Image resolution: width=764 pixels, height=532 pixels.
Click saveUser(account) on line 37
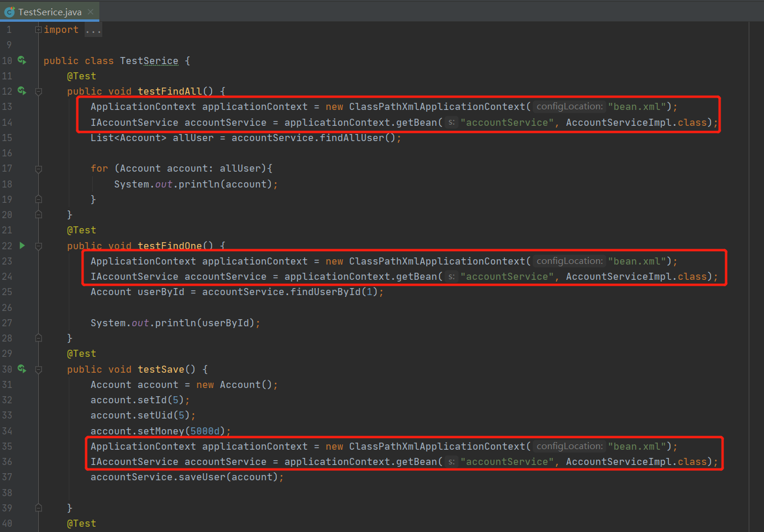click(x=227, y=477)
